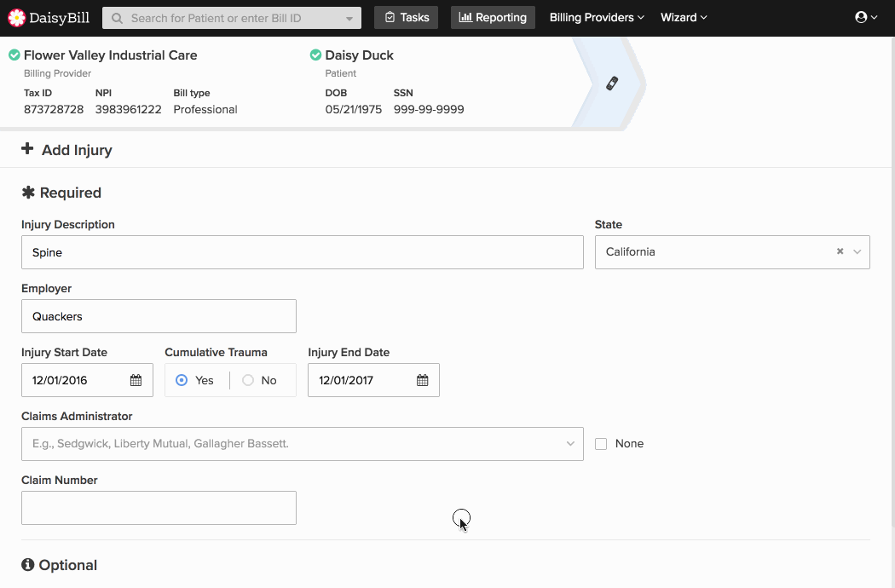This screenshot has width=895, height=588.
Task: Open Injury End Date calendar icon
Action: [423, 380]
